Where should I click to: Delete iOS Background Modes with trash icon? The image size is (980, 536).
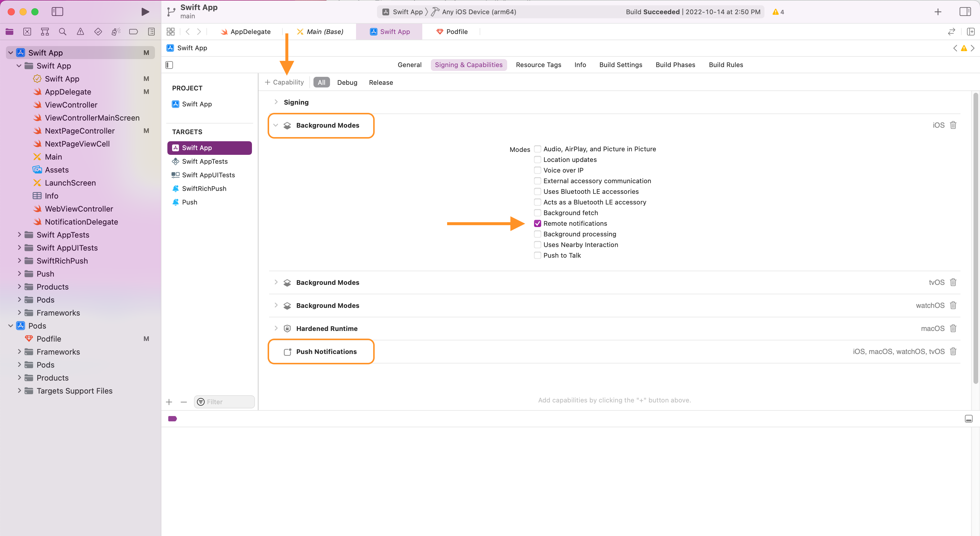pos(953,125)
